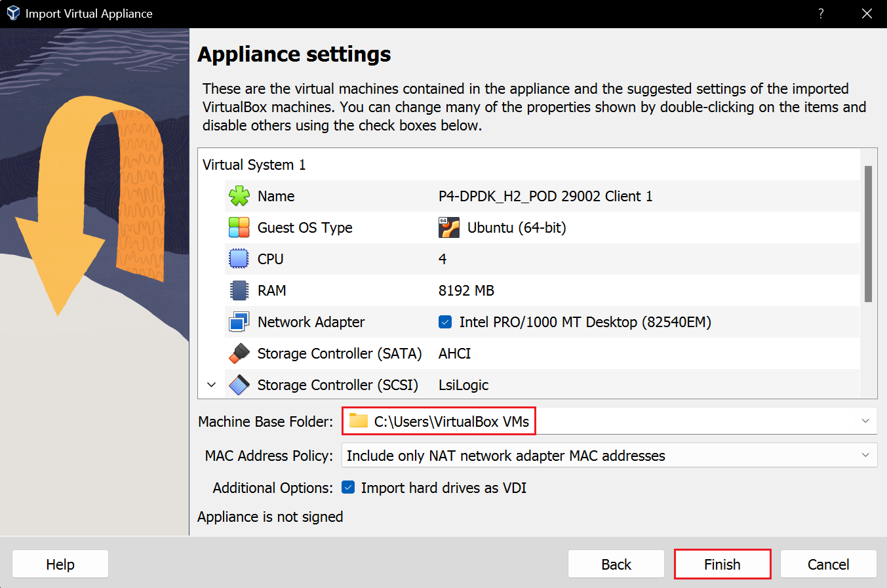887x588 pixels.
Task: Click the RAM memory chip icon
Action: 239,290
